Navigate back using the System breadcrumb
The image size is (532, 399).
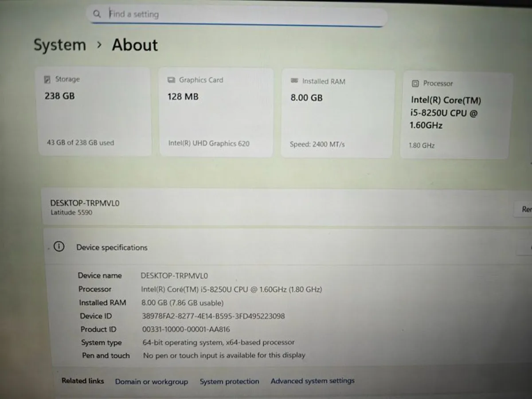(59, 44)
